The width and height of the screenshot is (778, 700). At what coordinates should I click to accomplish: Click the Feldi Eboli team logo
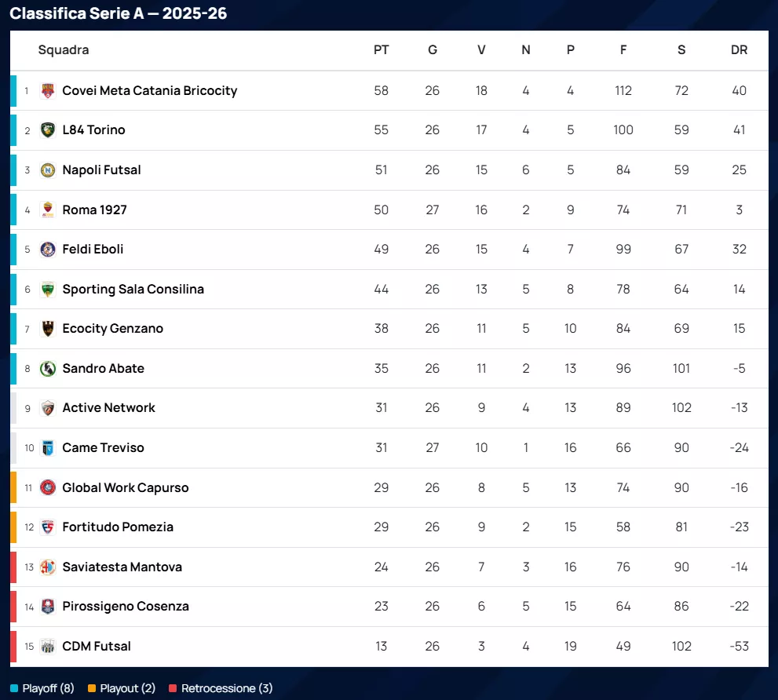tap(48, 250)
